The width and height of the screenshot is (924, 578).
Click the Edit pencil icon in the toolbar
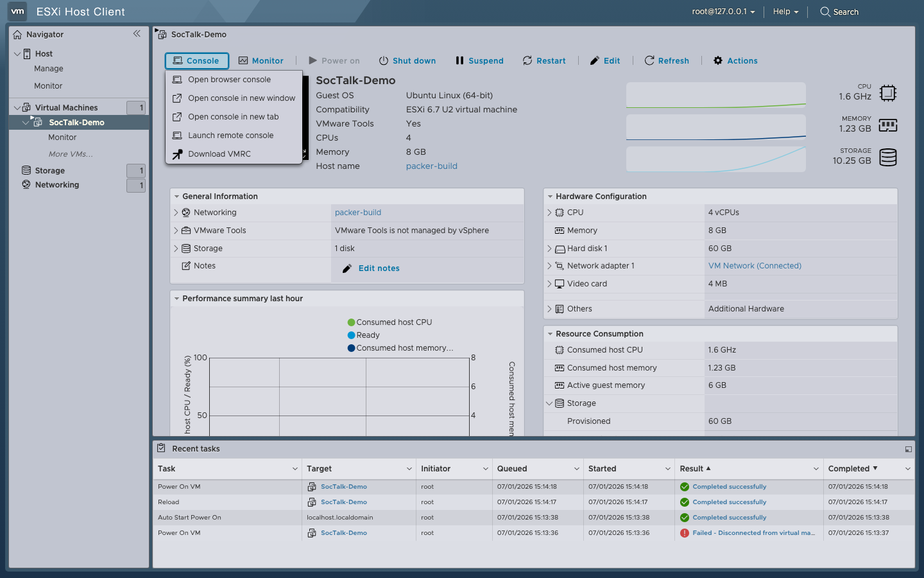click(x=595, y=60)
